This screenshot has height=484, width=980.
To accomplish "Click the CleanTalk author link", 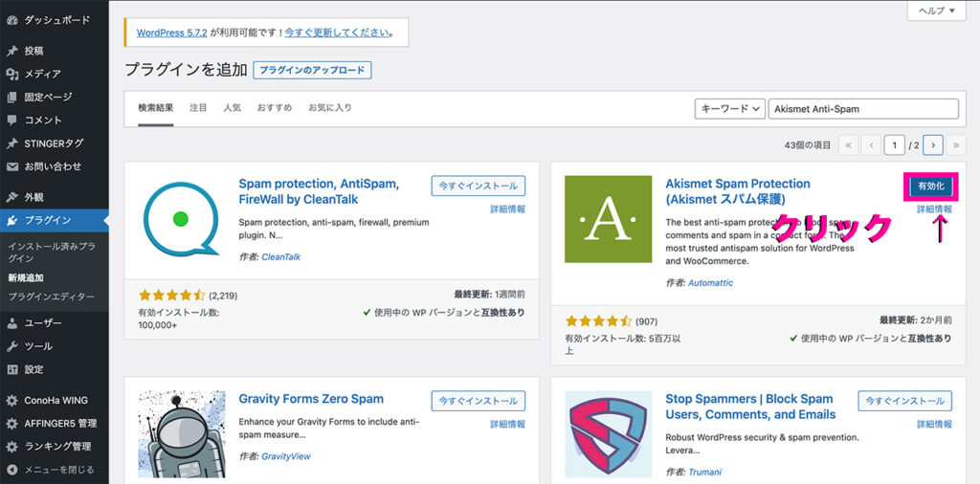I will click(x=280, y=256).
